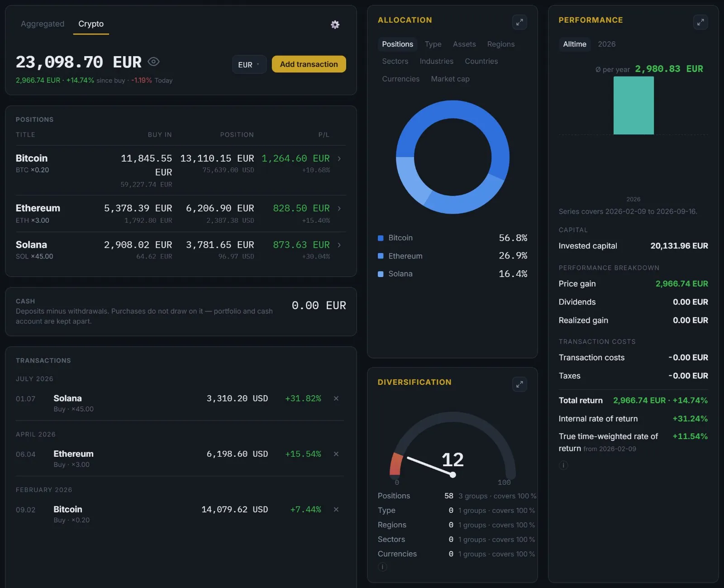Image resolution: width=724 pixels, height=588 pixels.
Task: Remove the Solana buy transaction
Action: pyautogui.click(x=336, y=398)
